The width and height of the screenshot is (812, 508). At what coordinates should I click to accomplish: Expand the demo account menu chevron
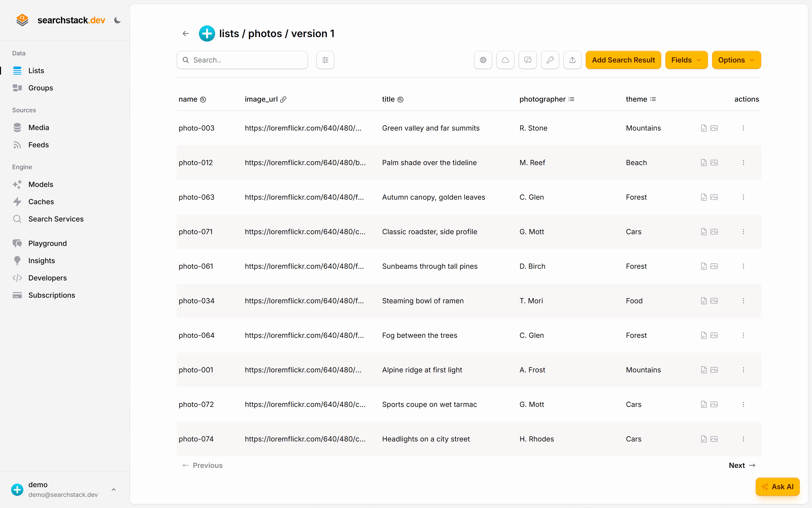coord(114,489)
